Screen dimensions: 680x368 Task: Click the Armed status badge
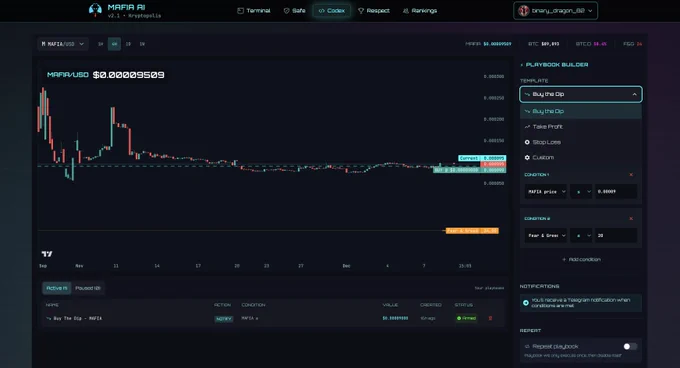(466, 318)
